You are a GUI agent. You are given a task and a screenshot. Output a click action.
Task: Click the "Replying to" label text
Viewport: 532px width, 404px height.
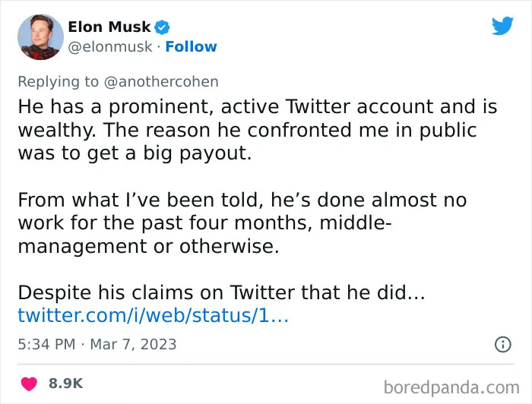click(x=59, y=82)
